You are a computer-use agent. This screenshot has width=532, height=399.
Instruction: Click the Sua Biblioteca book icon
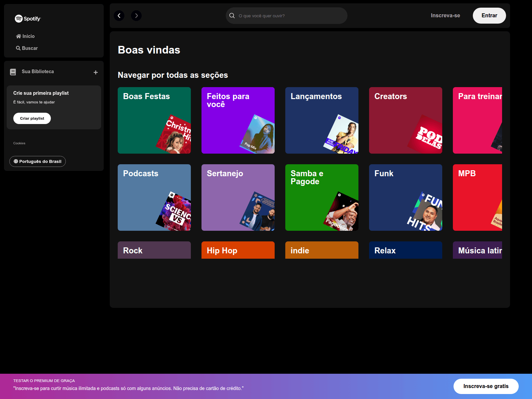[13, 72]
